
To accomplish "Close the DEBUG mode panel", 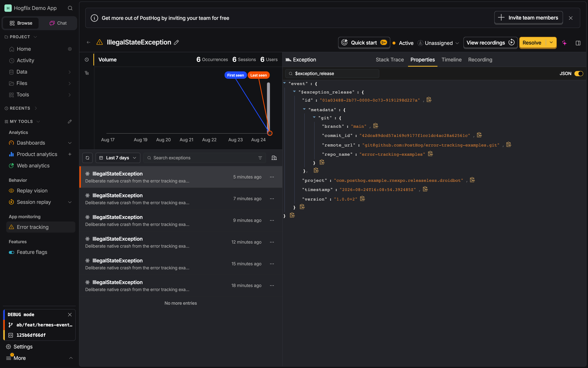I will click(70, 314).
